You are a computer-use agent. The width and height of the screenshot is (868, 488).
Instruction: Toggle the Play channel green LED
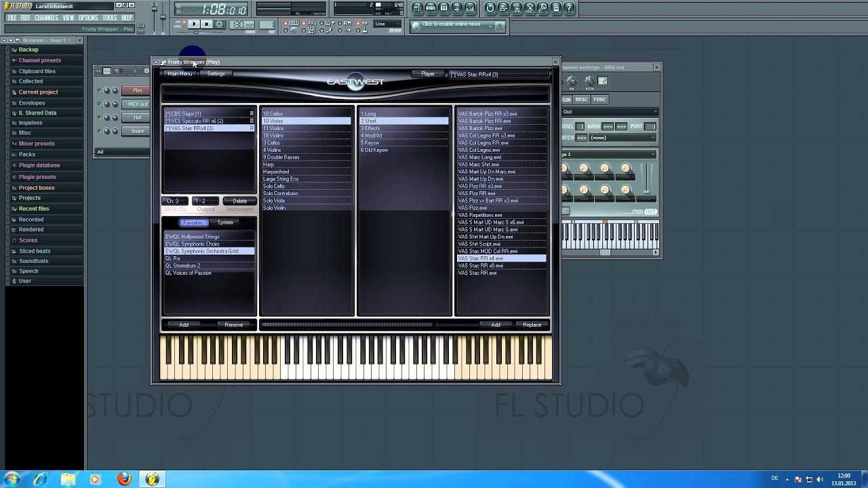pyautogui.click(x=99, y=90)
